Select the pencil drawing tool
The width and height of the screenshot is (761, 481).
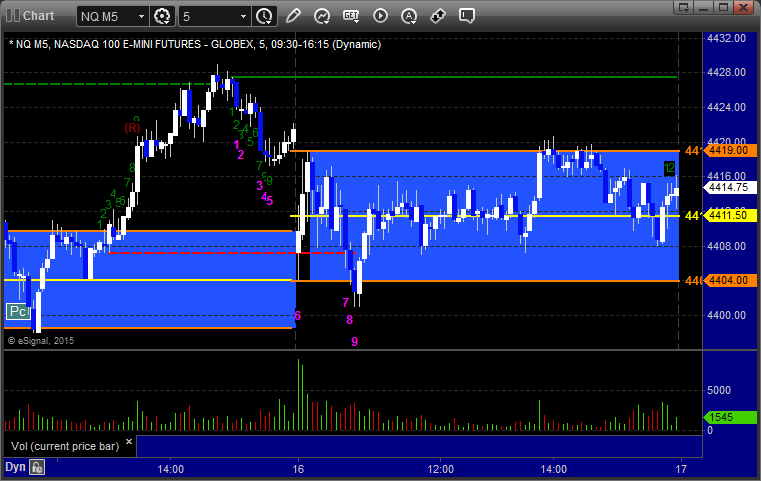(x=293, y=16)
